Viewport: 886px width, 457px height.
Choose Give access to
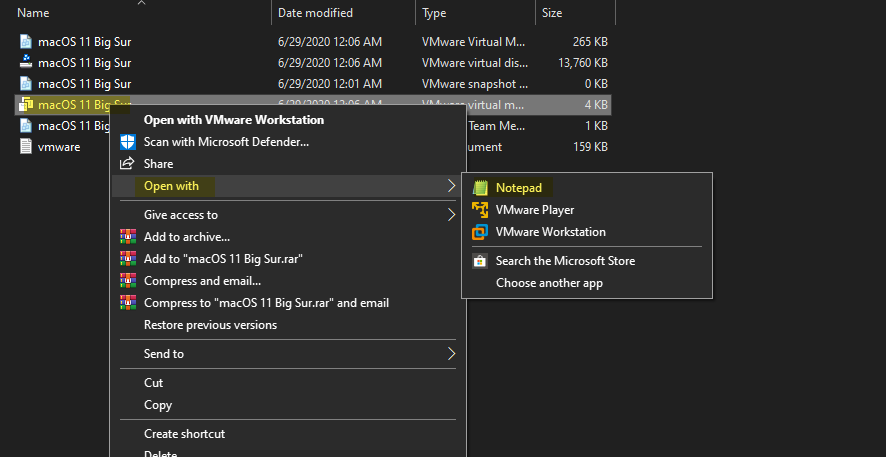[181, 215]
